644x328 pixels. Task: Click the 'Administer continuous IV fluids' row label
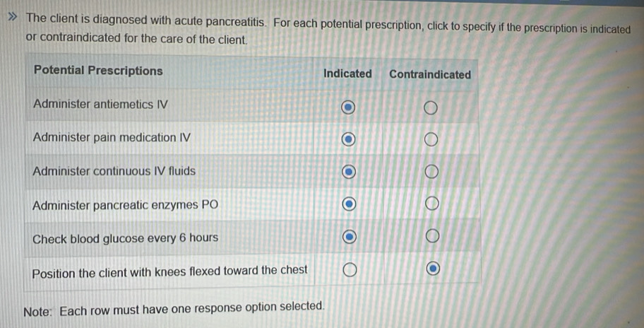(114, 171)
